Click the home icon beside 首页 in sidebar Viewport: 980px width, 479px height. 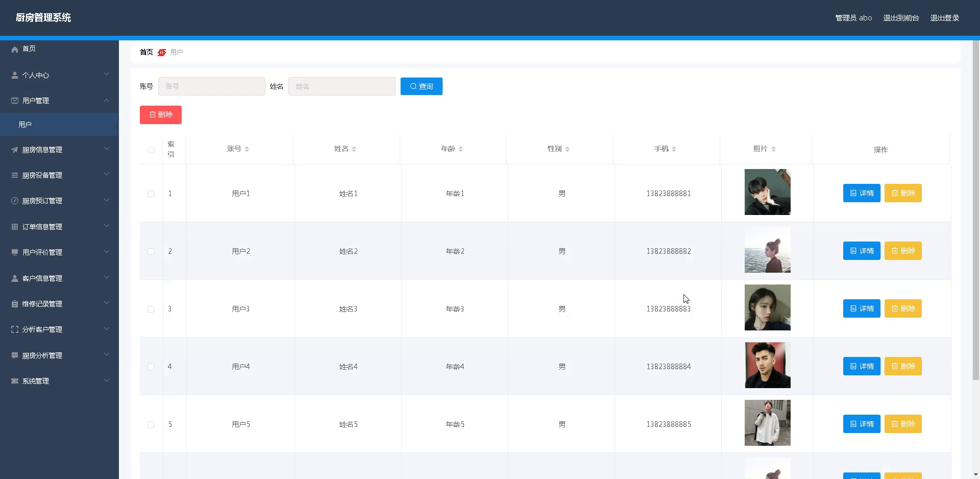tap(15, 49)
